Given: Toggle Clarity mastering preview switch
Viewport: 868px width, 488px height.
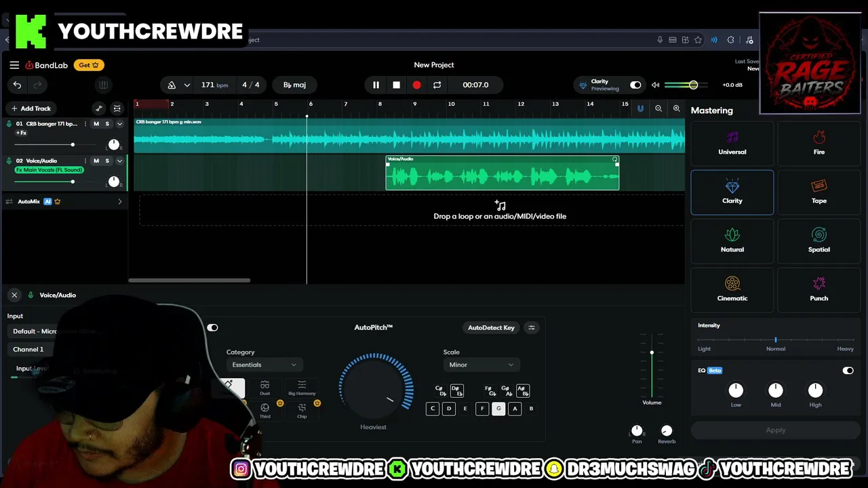Looking at the screenshot, I should [x=635, y=85].
